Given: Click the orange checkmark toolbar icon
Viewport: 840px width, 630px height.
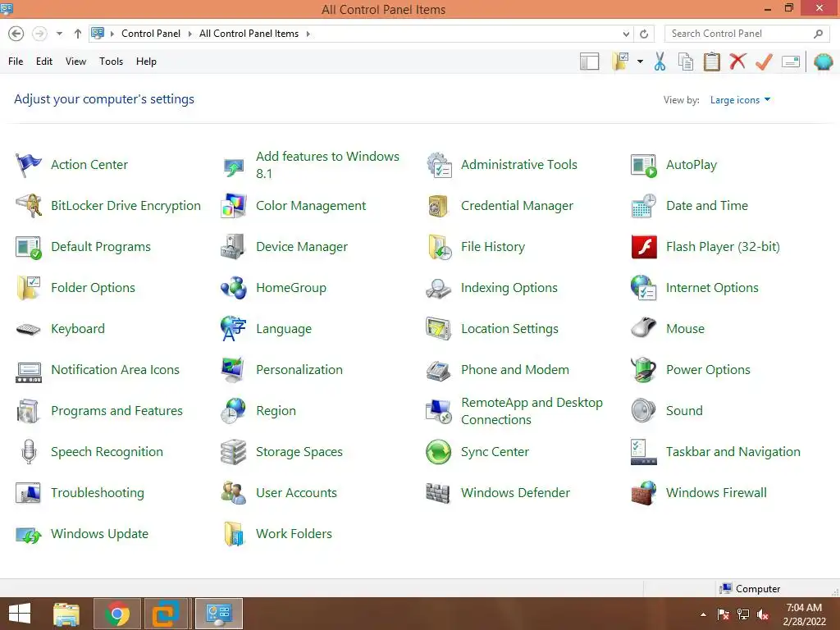Looking at the screenshot, I should [x=764, y=62].
